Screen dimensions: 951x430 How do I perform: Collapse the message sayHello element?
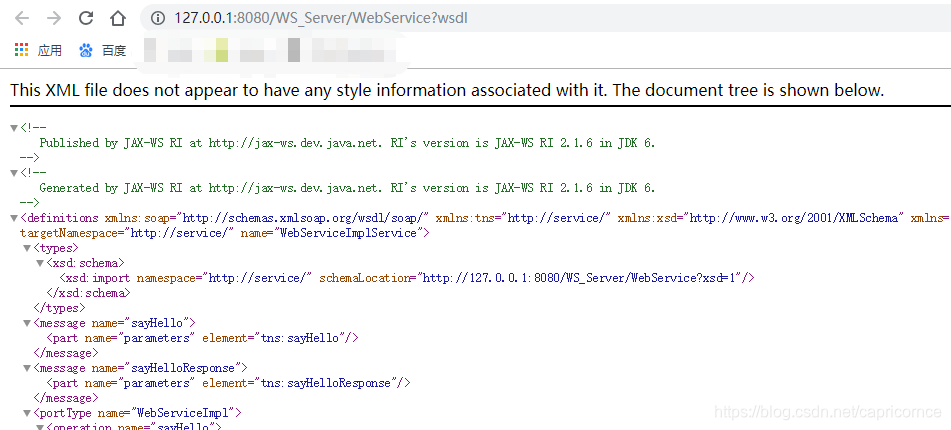click(27, 323)
